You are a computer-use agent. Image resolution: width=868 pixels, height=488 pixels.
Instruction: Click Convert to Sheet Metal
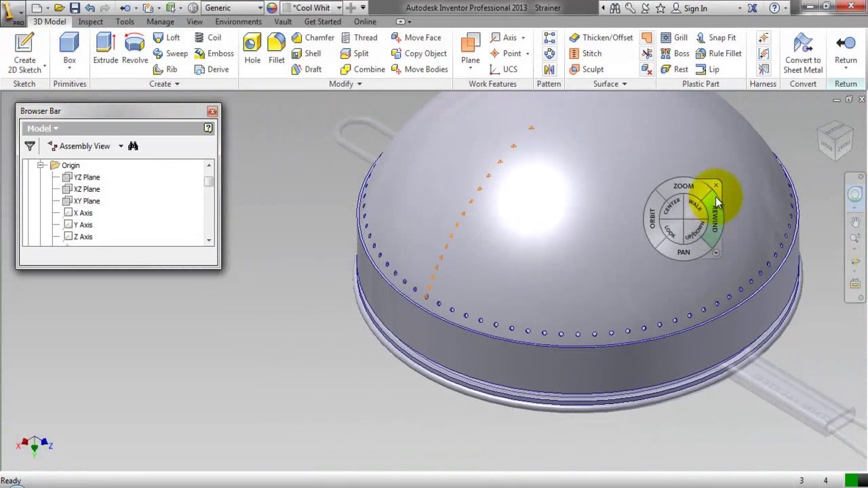803,53
